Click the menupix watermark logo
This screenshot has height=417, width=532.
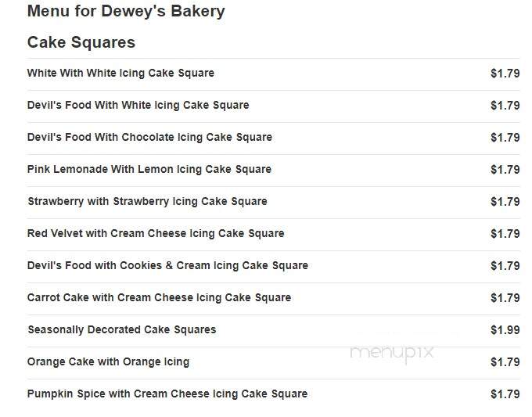point(392,353)
